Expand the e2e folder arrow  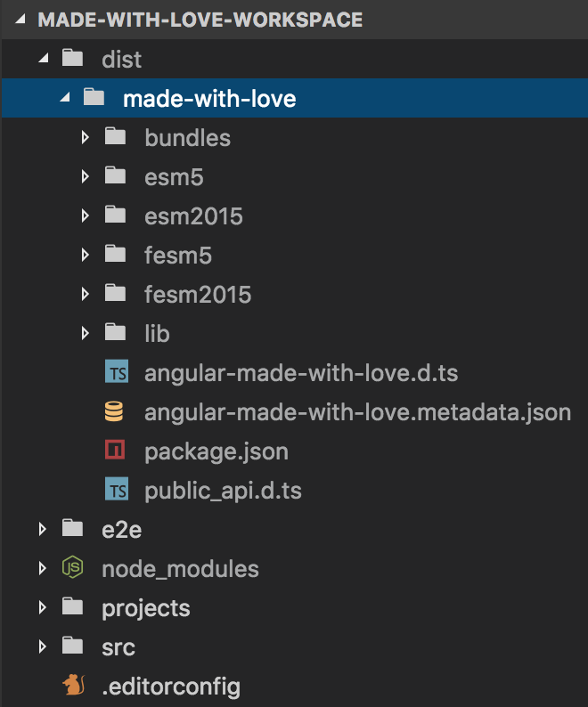[x=42, y=530]
